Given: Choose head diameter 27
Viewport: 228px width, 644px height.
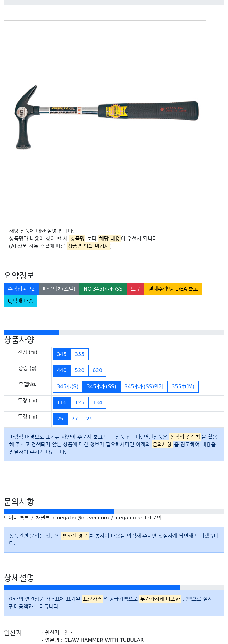Looking at the screenshot, I should point(75,419).
